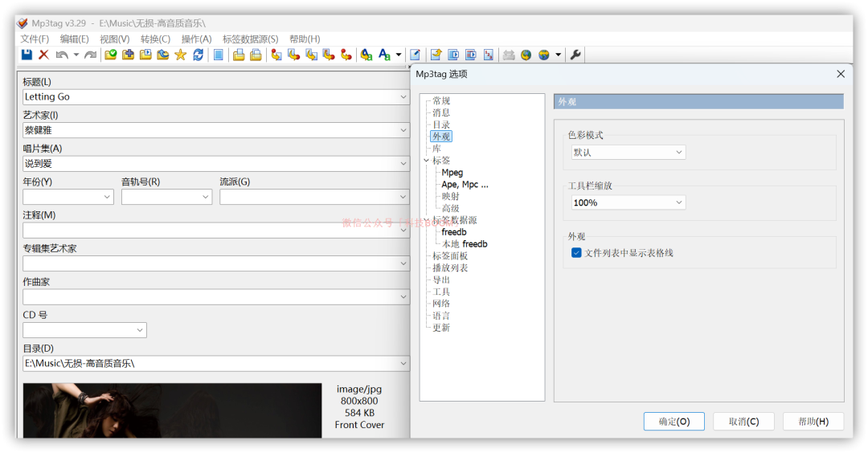Viewport: 868px width, 453px height.
Task: Expand the 唱片集 field dropdown arrow
Action: click(403, 163)
